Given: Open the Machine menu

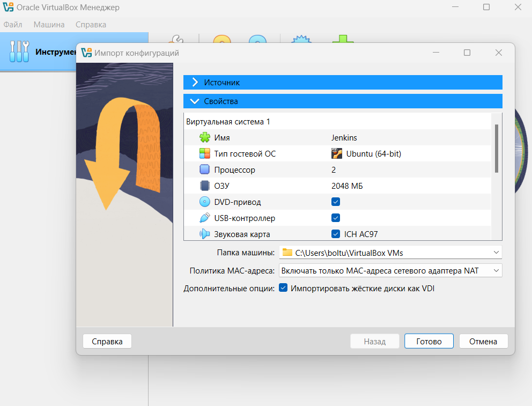Looking at the screenshot, I should tap(49, 25).
